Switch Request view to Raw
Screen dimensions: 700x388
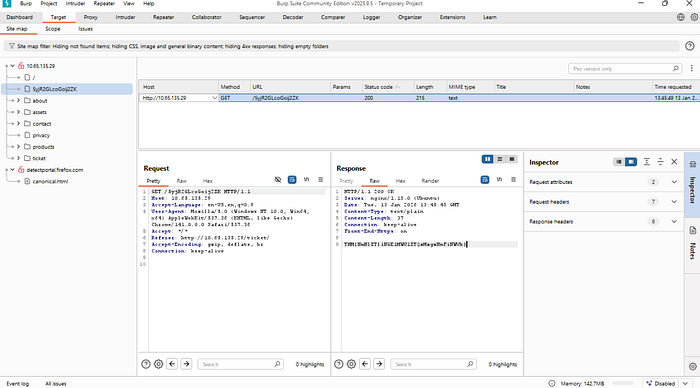(182, 181)
